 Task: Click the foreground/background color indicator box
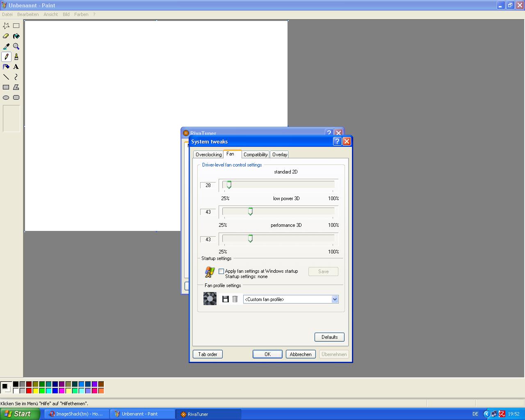pos(6,387)
